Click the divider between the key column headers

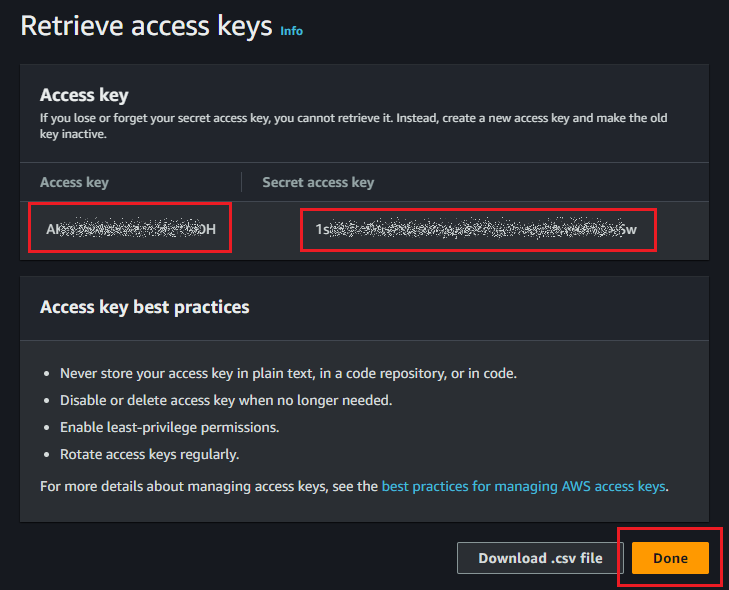pyautogui.click(x=241, y=182)
